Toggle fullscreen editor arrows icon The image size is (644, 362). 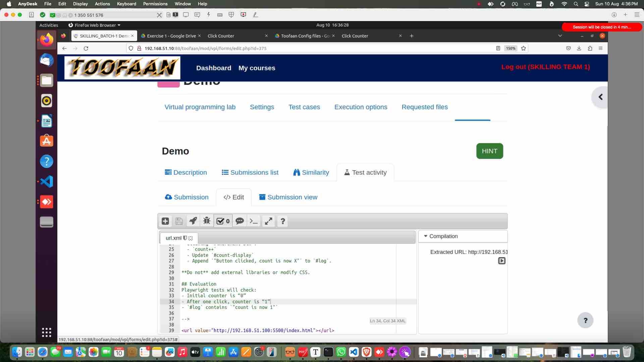268,221
